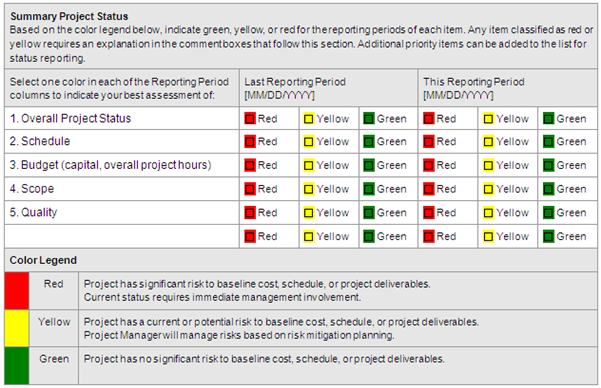Click the yellow legend color block
Viewport: 601px width, 388px height.
point(17,328)
